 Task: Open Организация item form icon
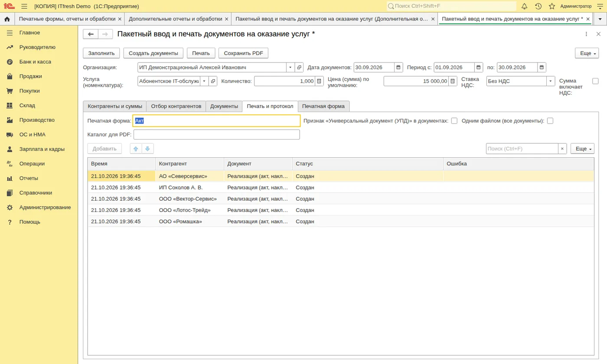tap(299, 68)
